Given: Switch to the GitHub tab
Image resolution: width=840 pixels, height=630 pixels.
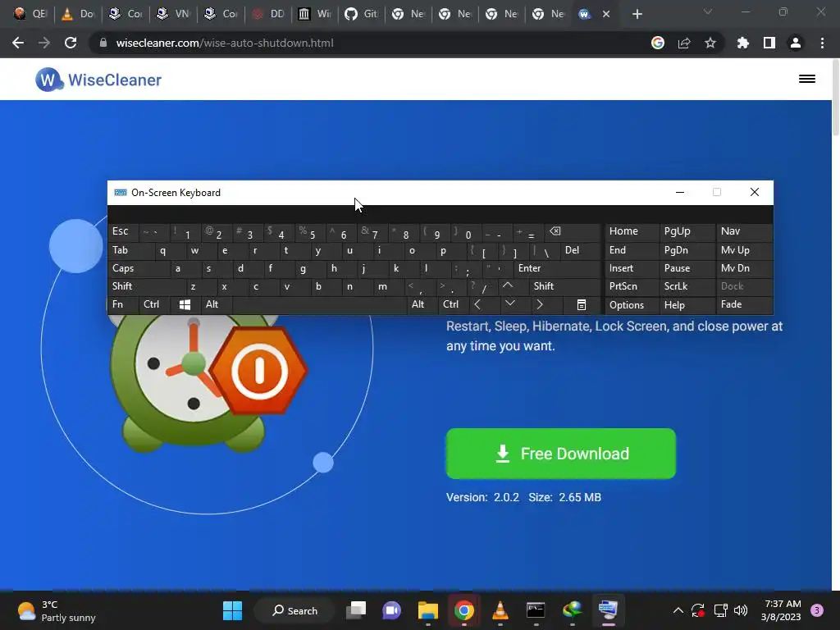Looking at the screenshot, I should 362,14.
